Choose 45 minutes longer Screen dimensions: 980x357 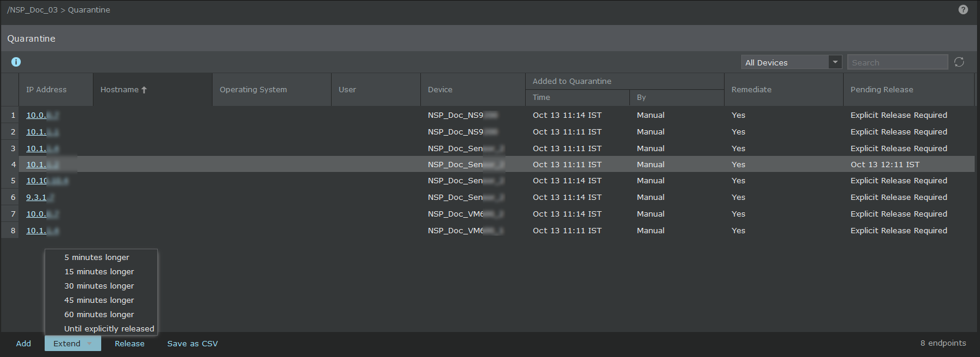click(99, 300)
